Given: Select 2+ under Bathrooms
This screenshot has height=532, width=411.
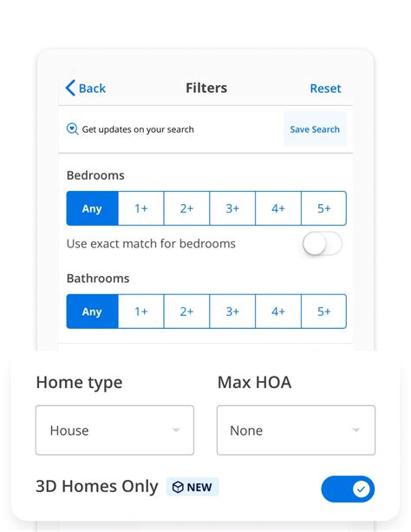Looking at the screenshot, I should (x=186, y=312).
